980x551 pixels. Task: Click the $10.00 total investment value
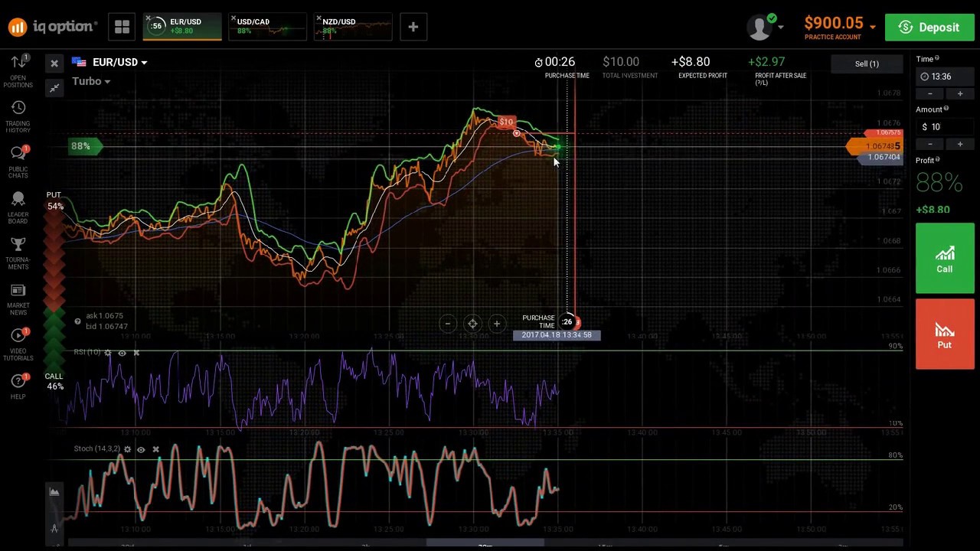(621, 62)
